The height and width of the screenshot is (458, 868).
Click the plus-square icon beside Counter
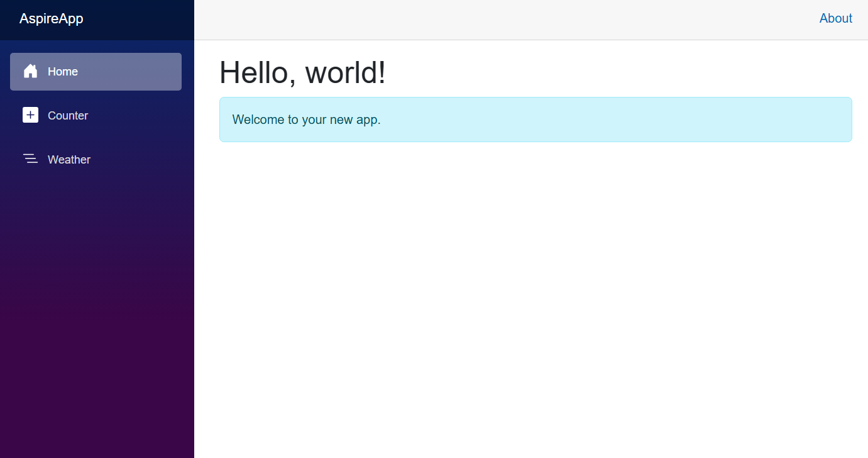click(30, 115)
